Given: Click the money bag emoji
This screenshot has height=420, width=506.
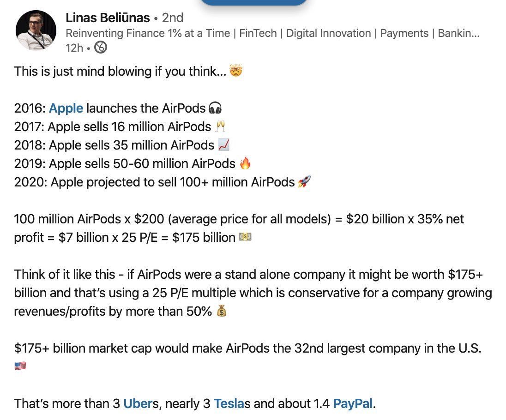Looking at the screenshot, I should click(222, 311).
